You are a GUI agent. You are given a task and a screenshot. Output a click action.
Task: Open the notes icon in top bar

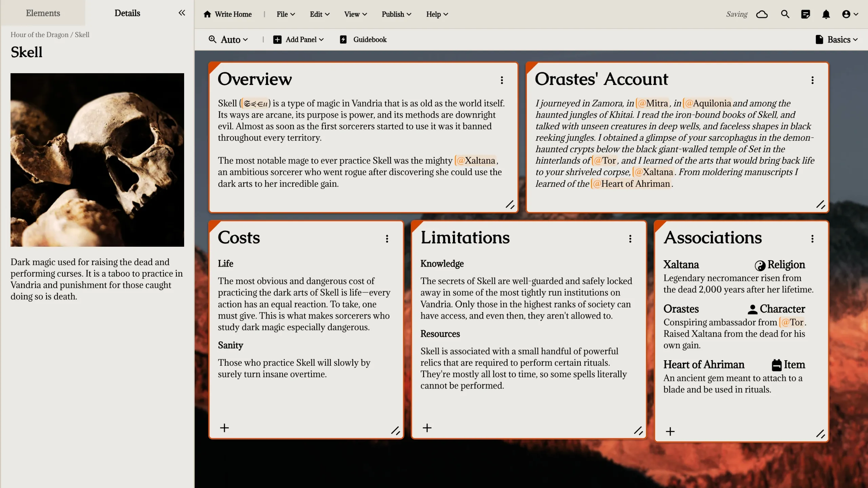(x=805, y=14)
